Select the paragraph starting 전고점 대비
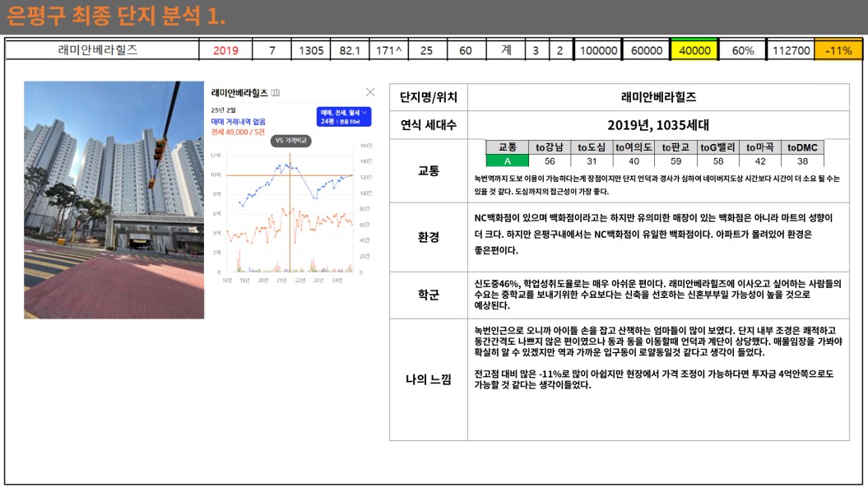Image resolution: width=868 pixels, height=488 pixels. [654, 379]
